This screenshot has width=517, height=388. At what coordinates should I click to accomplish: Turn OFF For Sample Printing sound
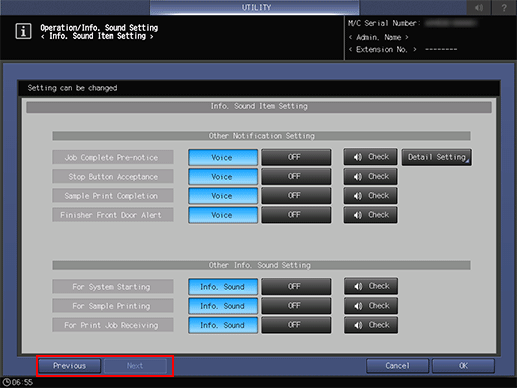296,306
